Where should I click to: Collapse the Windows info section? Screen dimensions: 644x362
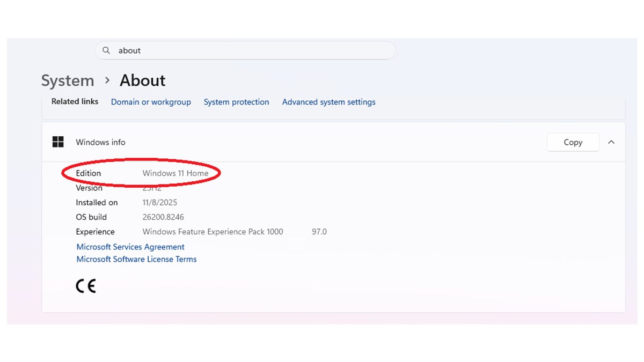coord(611,142)
